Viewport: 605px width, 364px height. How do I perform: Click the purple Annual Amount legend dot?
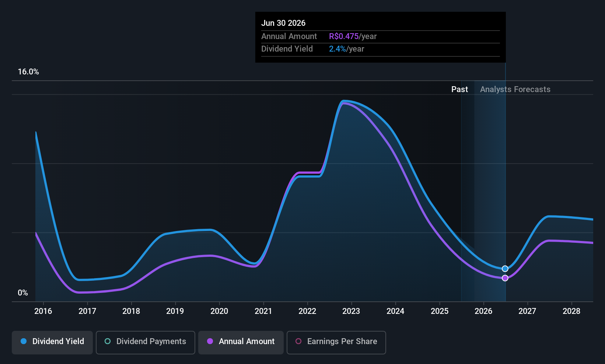210,342
